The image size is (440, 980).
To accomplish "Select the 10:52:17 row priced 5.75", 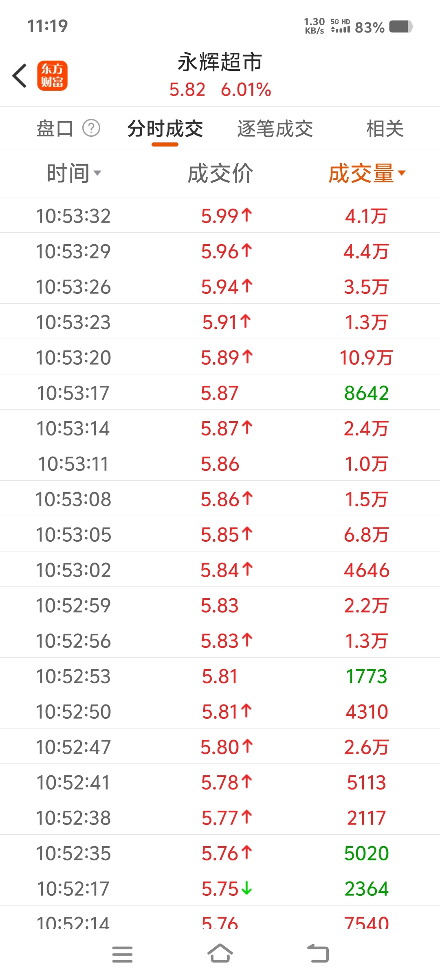I will tap(220, 888).
